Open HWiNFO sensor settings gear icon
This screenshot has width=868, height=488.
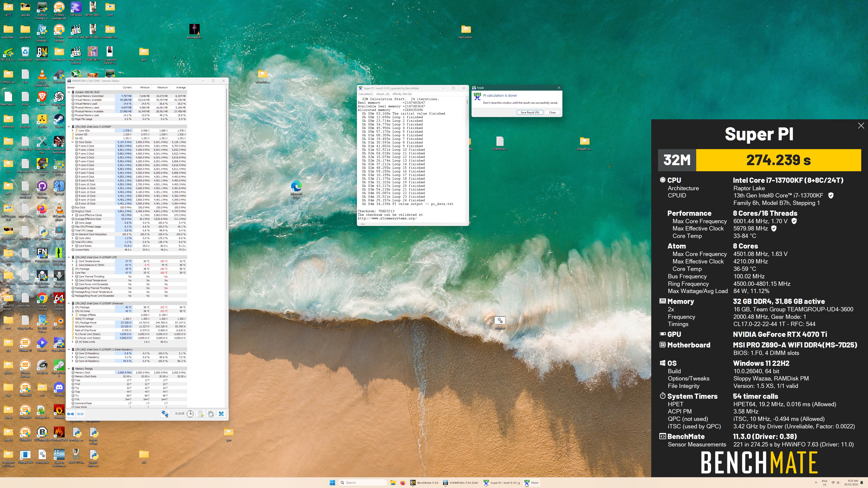point(211,414)
